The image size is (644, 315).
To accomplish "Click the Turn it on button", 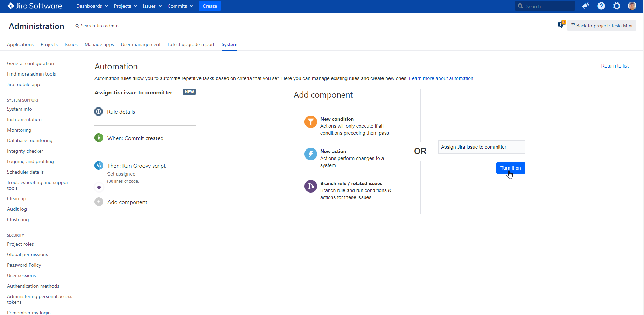I will pyautogui.click(x=511, y=168).
